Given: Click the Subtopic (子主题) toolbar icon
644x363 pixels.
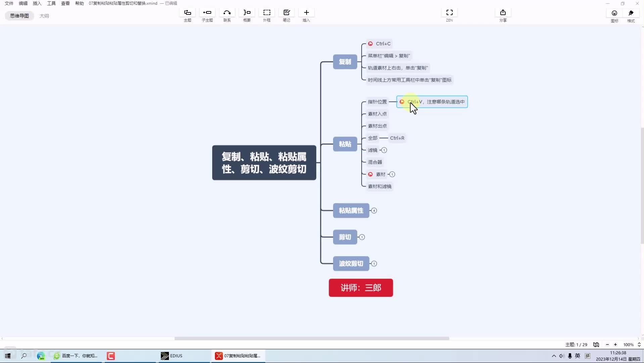Looking at the screenshot, I should [207, 13].
